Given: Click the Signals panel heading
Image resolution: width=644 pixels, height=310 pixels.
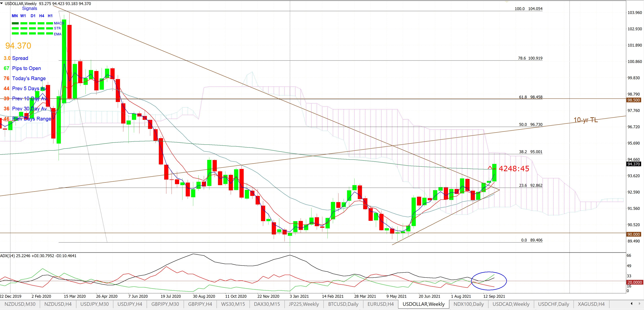Looking at the screenshot, I should coord(30,8).
